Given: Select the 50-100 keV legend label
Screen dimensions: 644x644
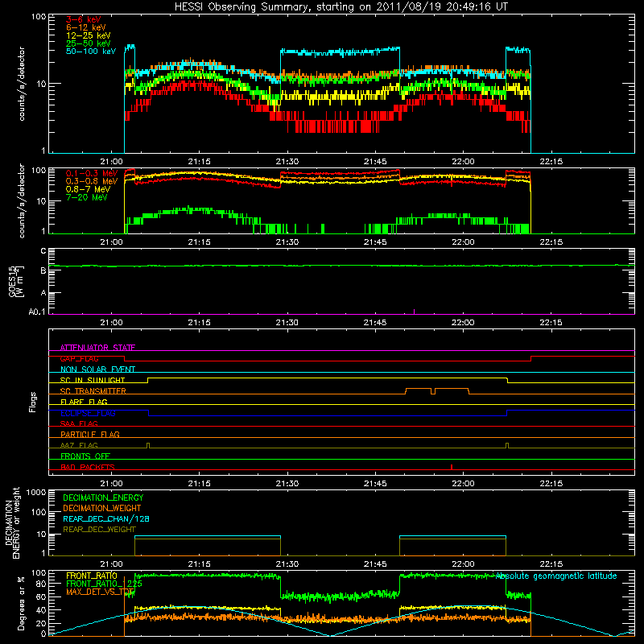Looking at the screenshot, I should 91,52.
